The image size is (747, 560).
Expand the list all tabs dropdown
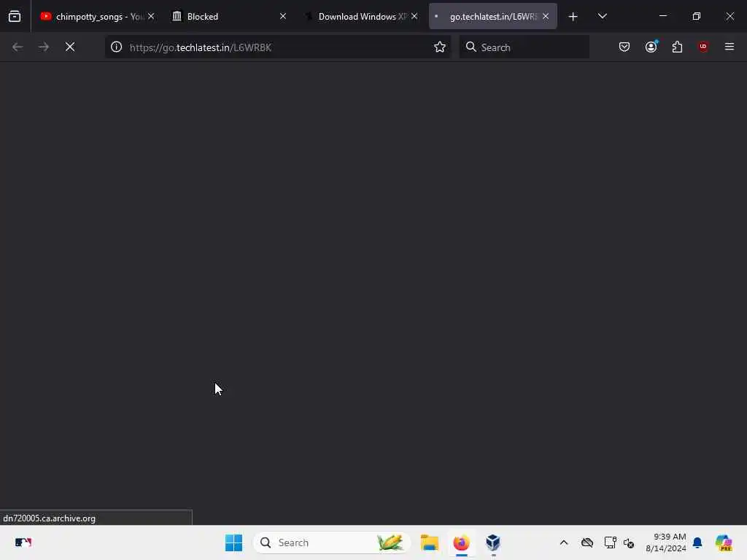point(602,16)
